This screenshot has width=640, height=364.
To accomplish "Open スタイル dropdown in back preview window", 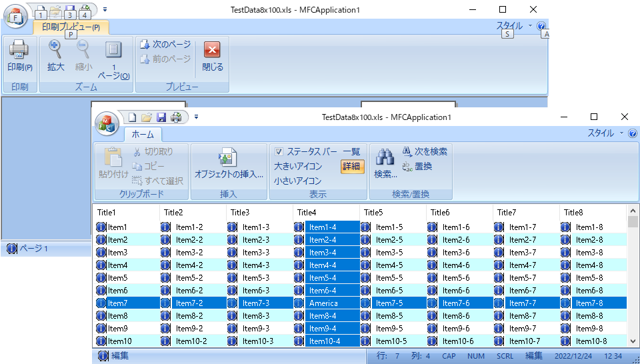I will [514, 26].
